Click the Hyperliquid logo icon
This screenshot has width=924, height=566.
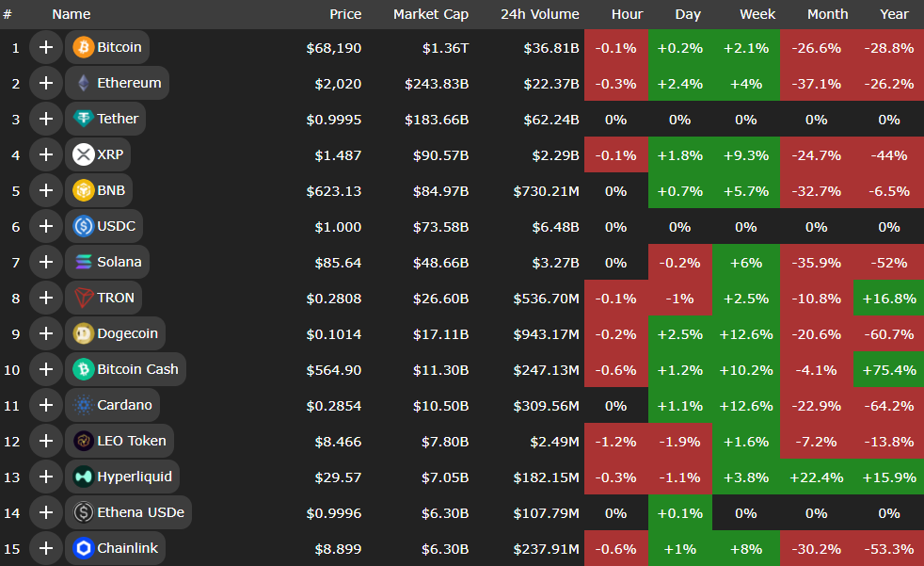(83, 477)
